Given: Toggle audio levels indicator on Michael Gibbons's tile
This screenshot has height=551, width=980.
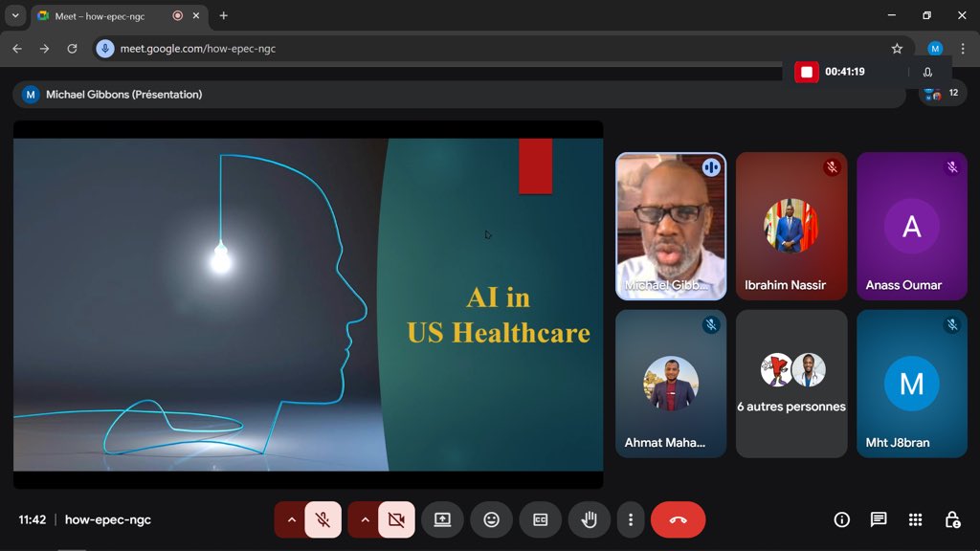Looking at the screenshot, I should tap(711, 166).
